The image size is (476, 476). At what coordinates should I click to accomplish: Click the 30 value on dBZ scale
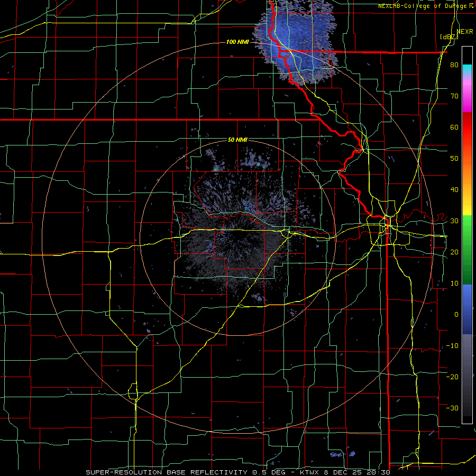pos(454,221)
